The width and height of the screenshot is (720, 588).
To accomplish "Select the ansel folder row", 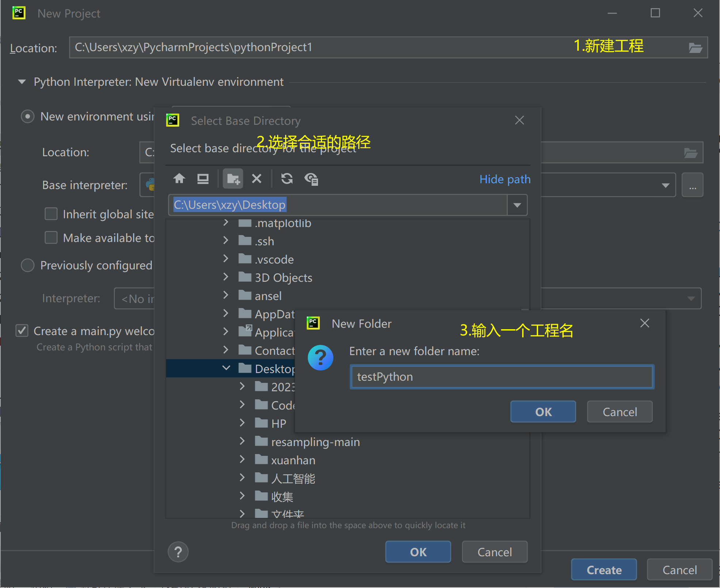I will click(348, 296).
